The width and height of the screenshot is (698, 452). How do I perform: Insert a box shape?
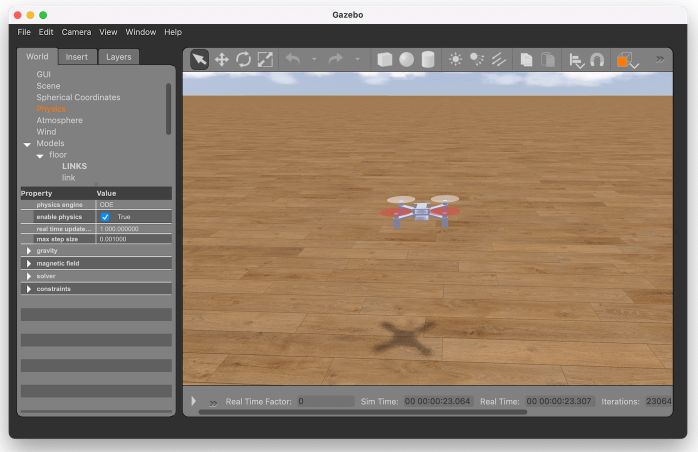385,59
